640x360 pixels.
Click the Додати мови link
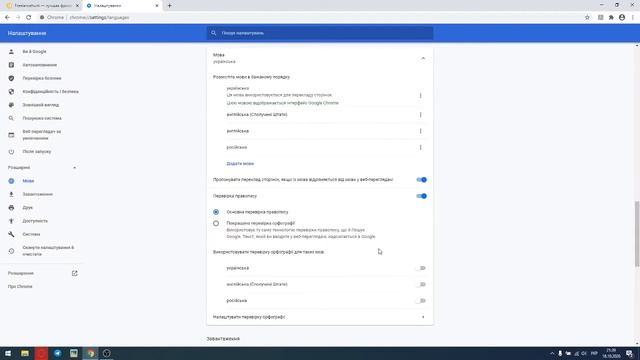click(240, 164)
